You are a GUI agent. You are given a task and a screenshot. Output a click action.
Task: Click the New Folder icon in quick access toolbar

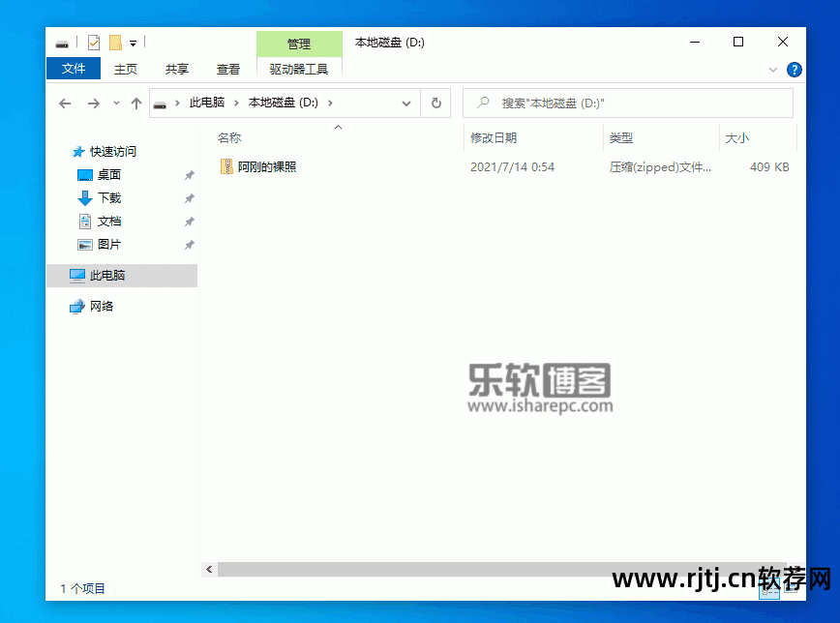tap(113, 43)
